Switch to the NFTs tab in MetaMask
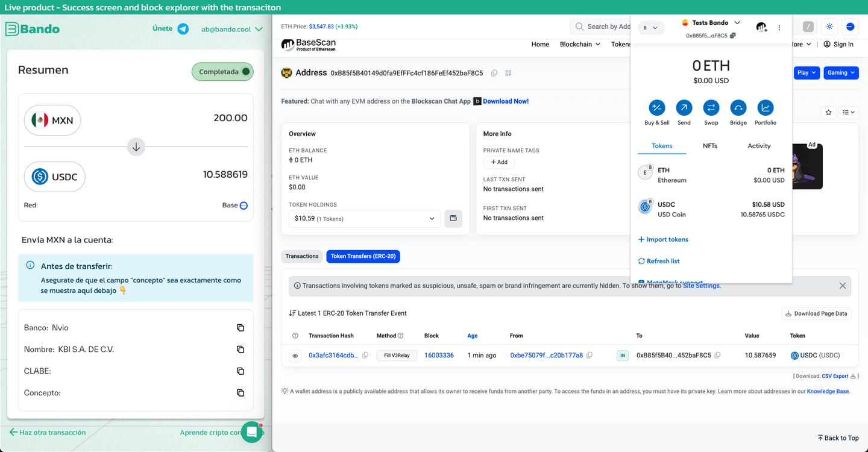 [710, 146]
